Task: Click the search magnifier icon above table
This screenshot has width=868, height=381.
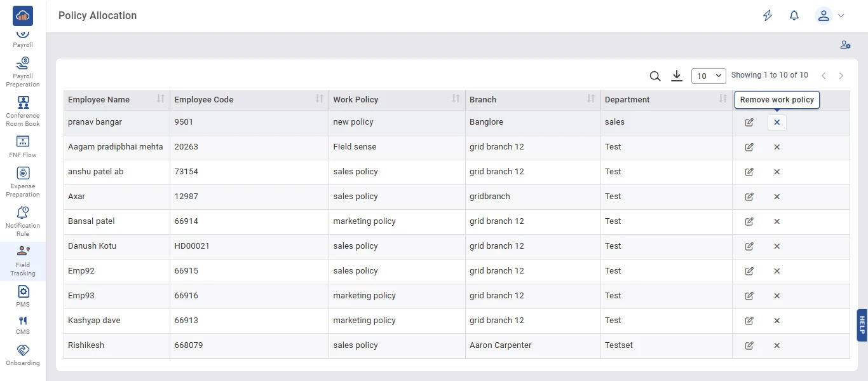Action: tap(655, 76)
